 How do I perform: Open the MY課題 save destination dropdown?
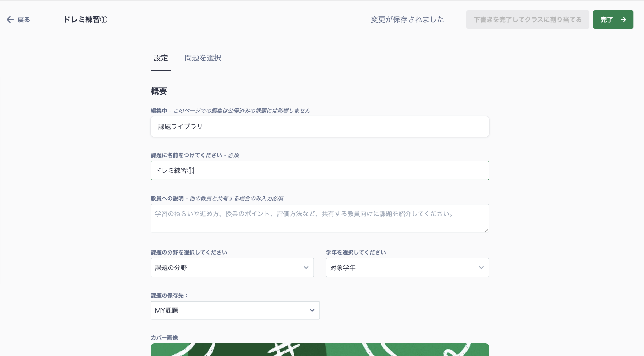[x=235, y=310]
